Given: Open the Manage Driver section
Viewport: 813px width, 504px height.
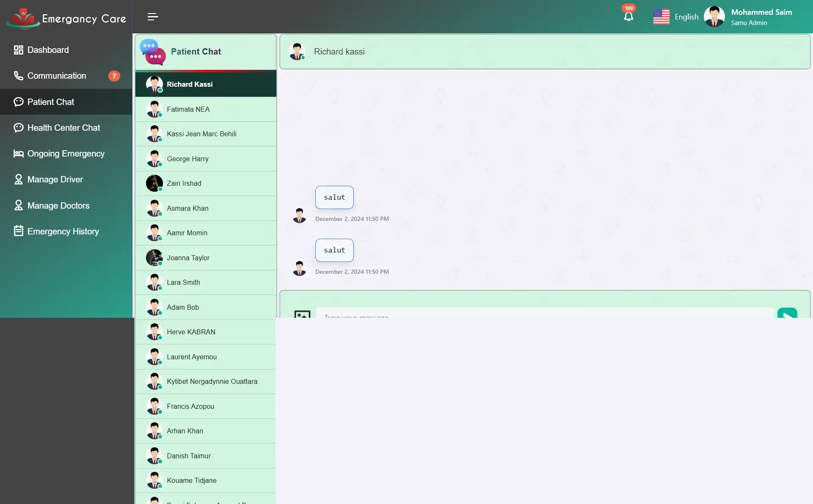Looking at the screenshot, I should coord(55,179).
